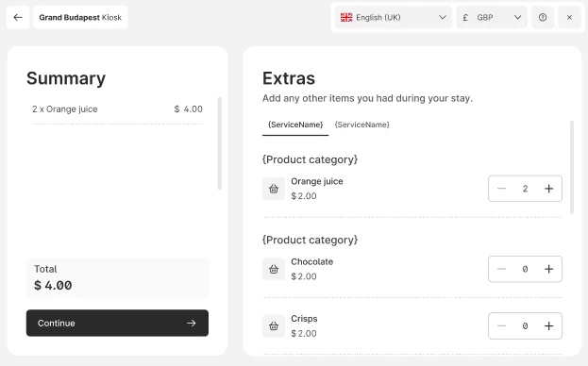Increase Orange juice quantity with plus
Image resolution: width=588 pixels, height=366 pixels.
[x=548, y=189]
